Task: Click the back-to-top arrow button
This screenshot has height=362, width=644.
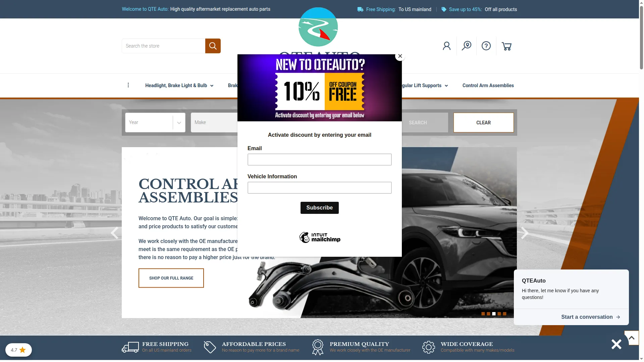Action: click(631, 338)
